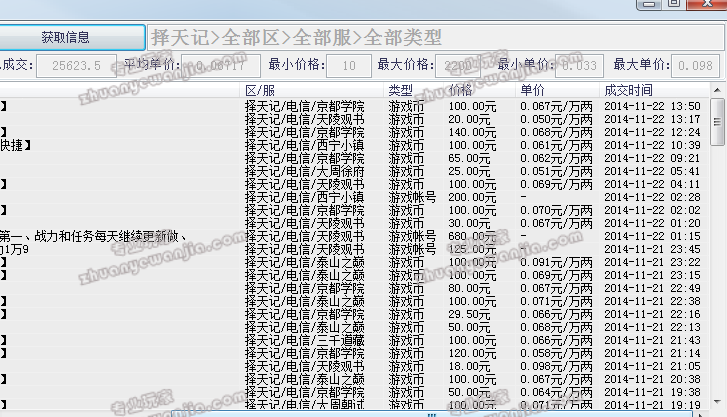Click the vertical scrollbar down arrow
Image resolution: width=727 pixels, height=417 pixels.
[717, 402]
